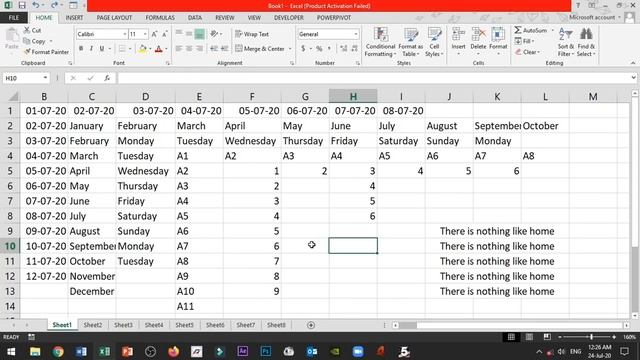
Task: Click the Clear button in Editing
Action: coord(527,52)
